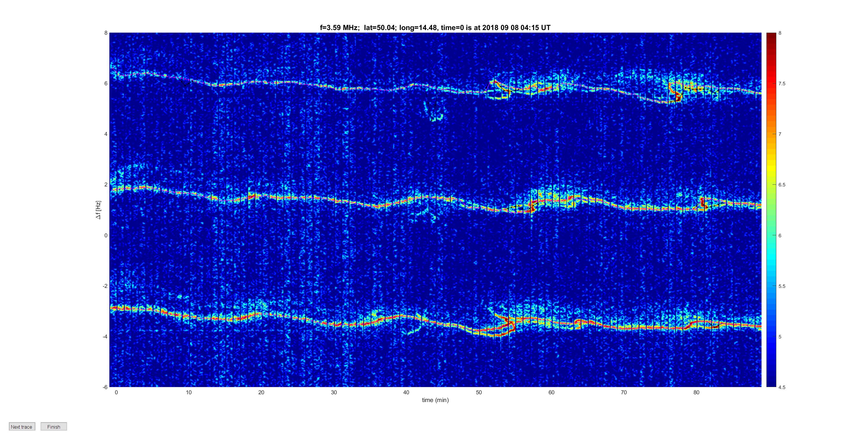Click the y-axis tick label -4
Image resolution: width=868 pixels, height=435 pixels.
click(x=105, y=336)
